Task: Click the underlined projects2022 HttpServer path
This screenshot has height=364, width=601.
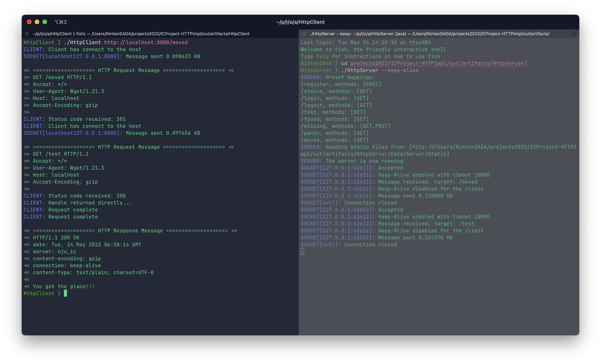Action: pyautogui.click(x=438, y=64)
